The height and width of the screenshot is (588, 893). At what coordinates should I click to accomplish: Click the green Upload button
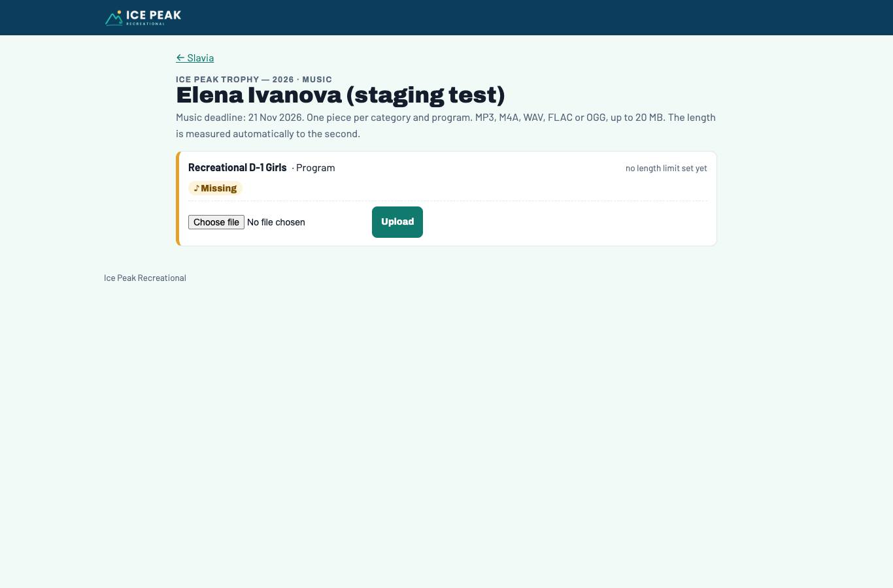[x=397, y=222]
